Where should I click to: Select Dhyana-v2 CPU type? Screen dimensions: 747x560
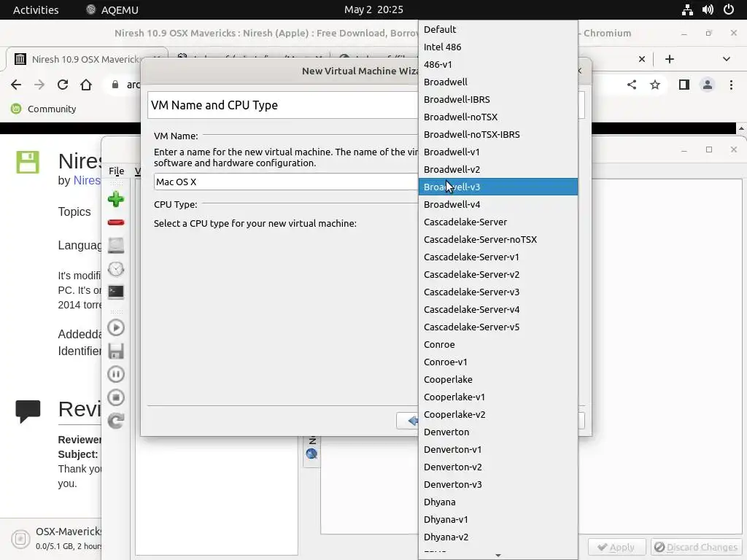498,537
